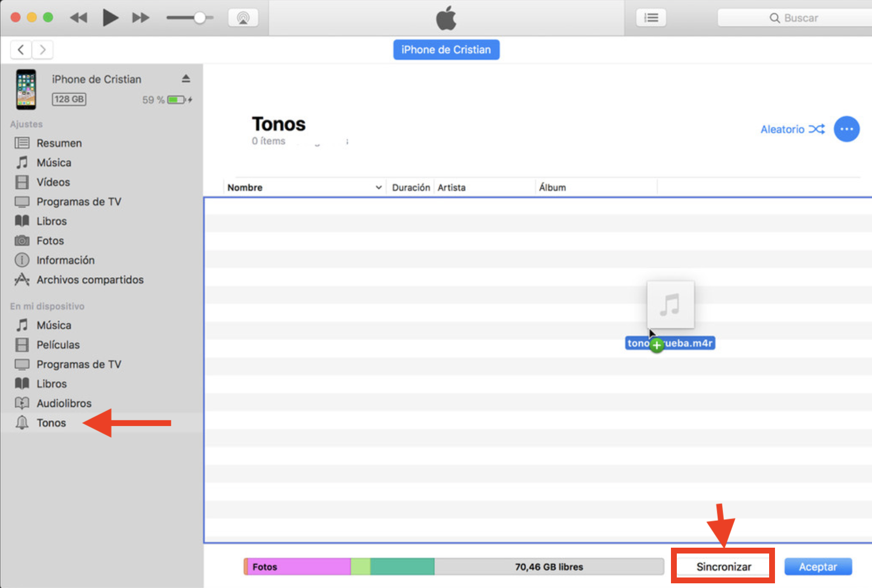Adjust the volume slider knob
Screen dimensions: 872x588
200,18
